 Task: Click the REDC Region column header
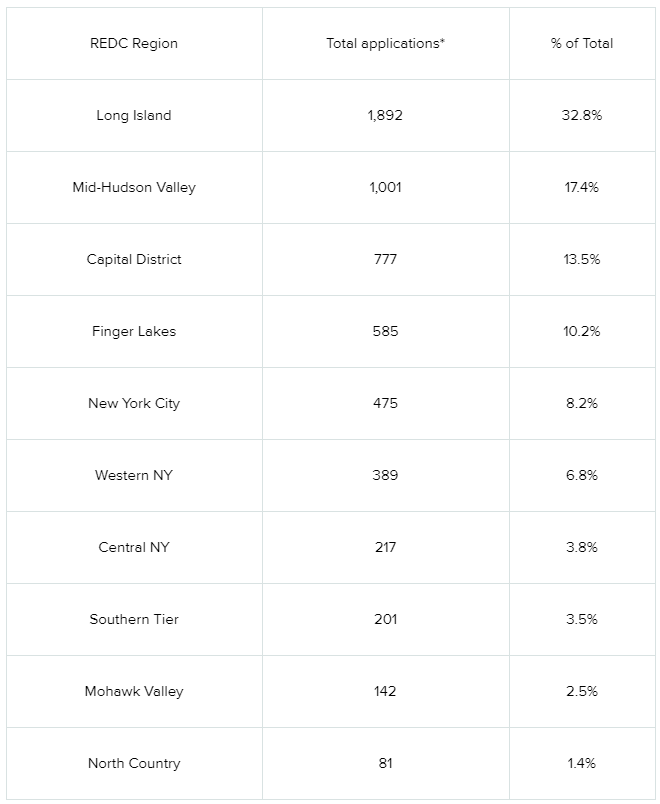coord(134,44)
